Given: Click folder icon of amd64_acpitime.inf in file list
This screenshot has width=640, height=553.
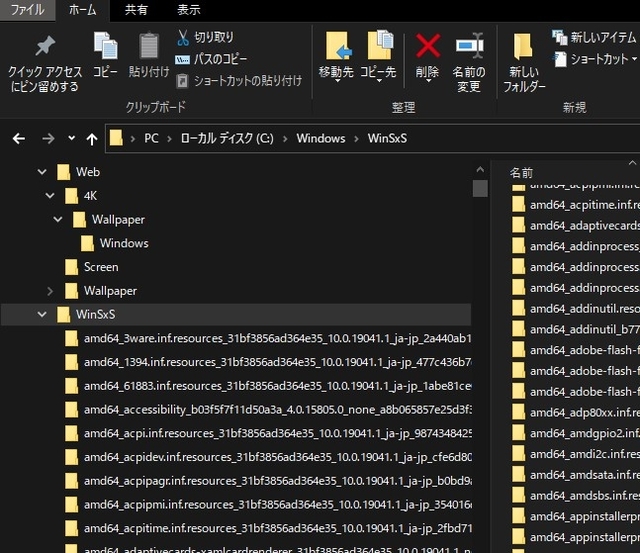Looking at the screenshot, I should pyautogui.click(x=519, y=204).
